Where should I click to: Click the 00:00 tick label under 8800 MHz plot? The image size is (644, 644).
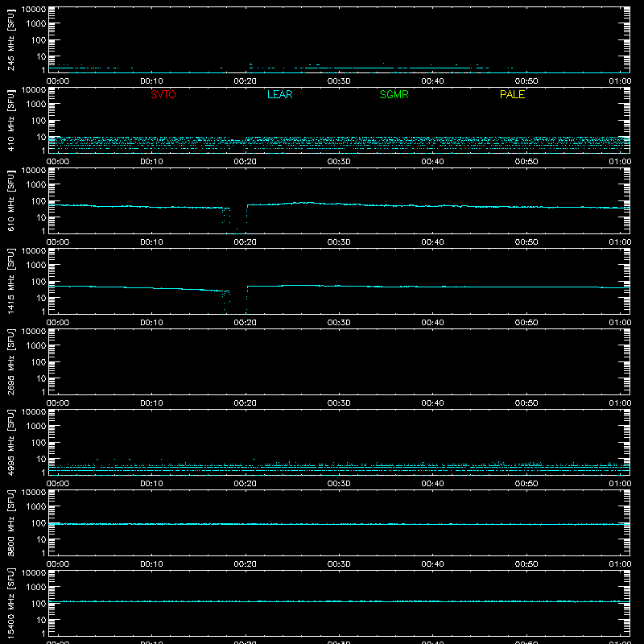[58, 564]
